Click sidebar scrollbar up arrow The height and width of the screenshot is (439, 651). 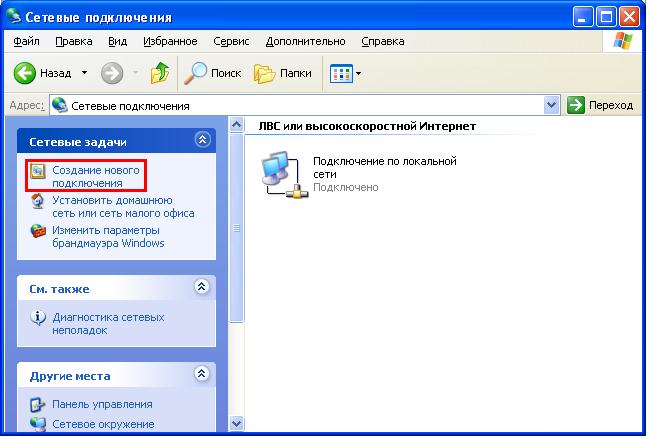[x=236, y=125]
